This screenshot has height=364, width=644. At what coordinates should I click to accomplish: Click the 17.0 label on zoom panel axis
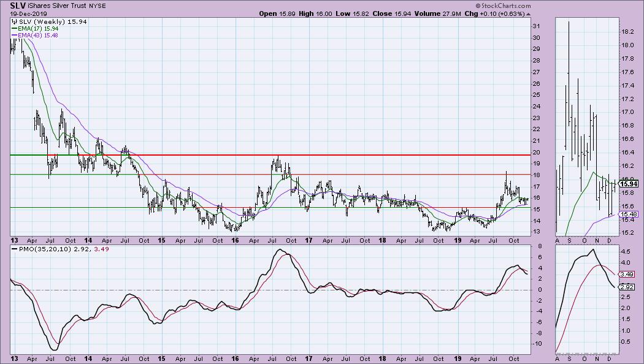click(627, 112)
